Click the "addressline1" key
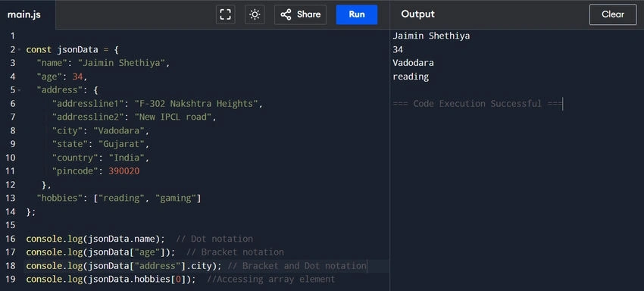 (88, 104)
